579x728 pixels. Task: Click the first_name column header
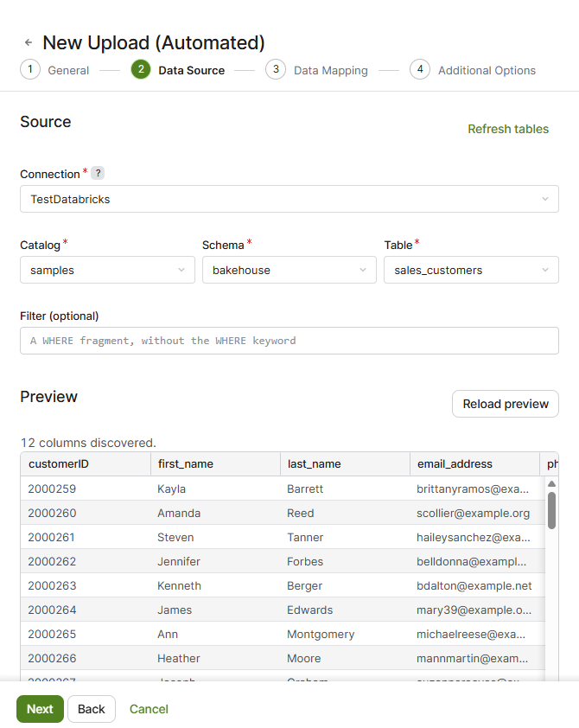(216, 463)
